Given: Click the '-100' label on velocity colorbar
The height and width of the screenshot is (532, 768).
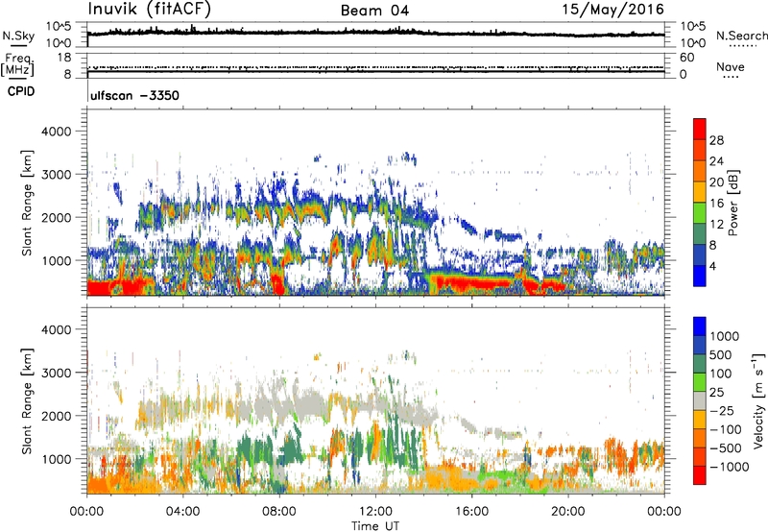Looking at the screenshot, I should [x=726, y=429].
